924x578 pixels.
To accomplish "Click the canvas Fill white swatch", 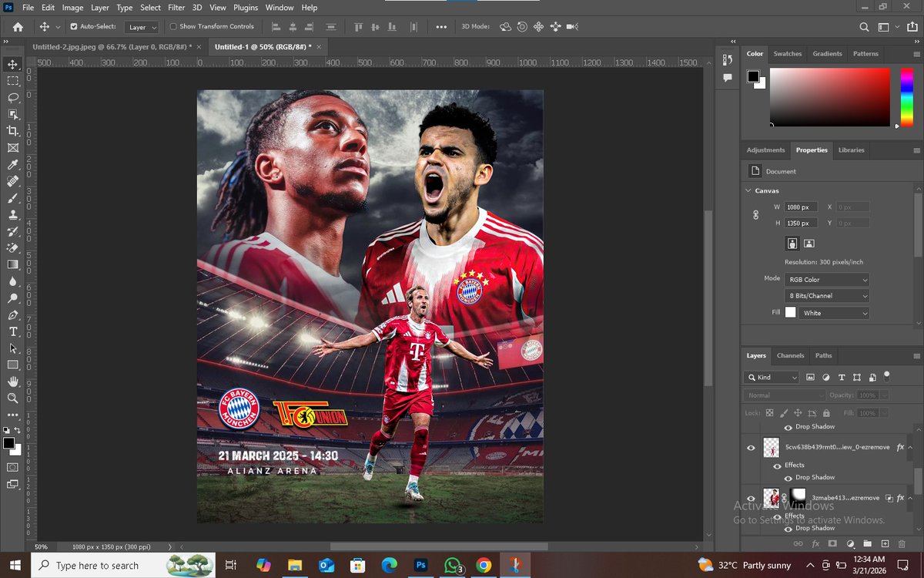I will (x=791, y=313).
